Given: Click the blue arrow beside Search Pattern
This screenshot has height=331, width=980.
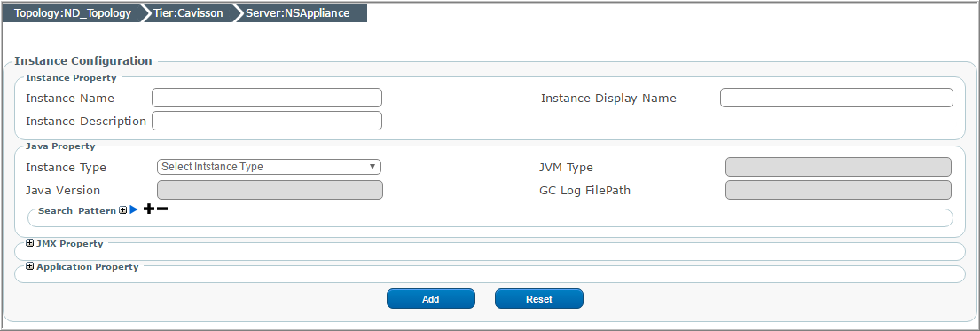Looking at the screenshot, I should click(133, 210).
